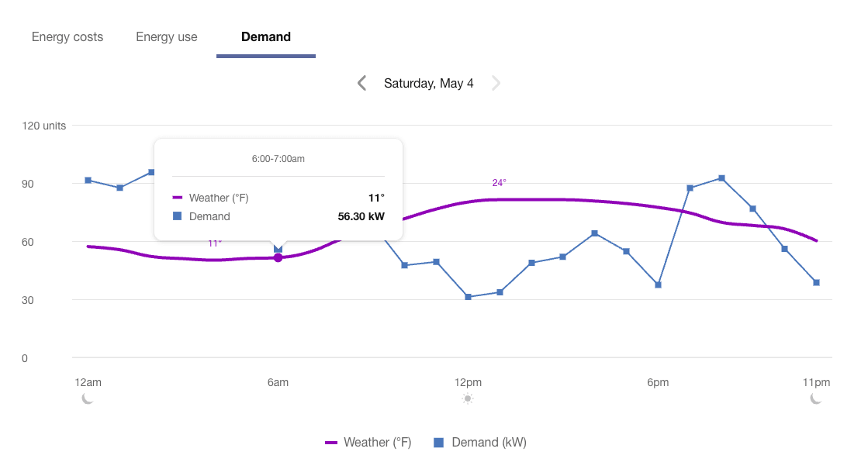This screenshot has width=868, height=476.
Task: Select the peak Demand point near 8pm
Action: pos(721,178)
